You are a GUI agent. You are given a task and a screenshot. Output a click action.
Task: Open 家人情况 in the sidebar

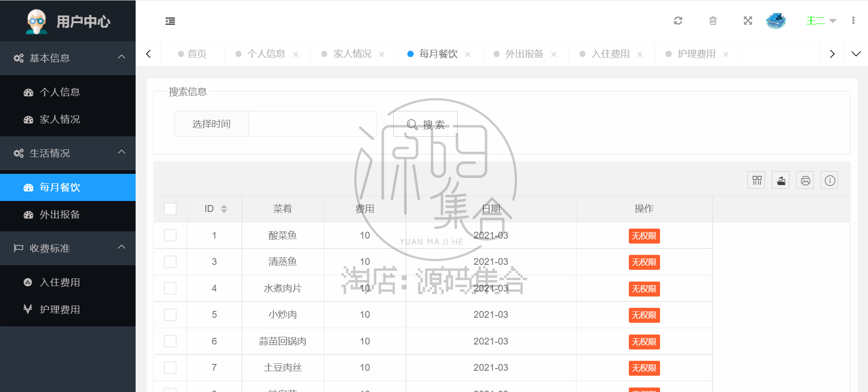pos(68,120)
